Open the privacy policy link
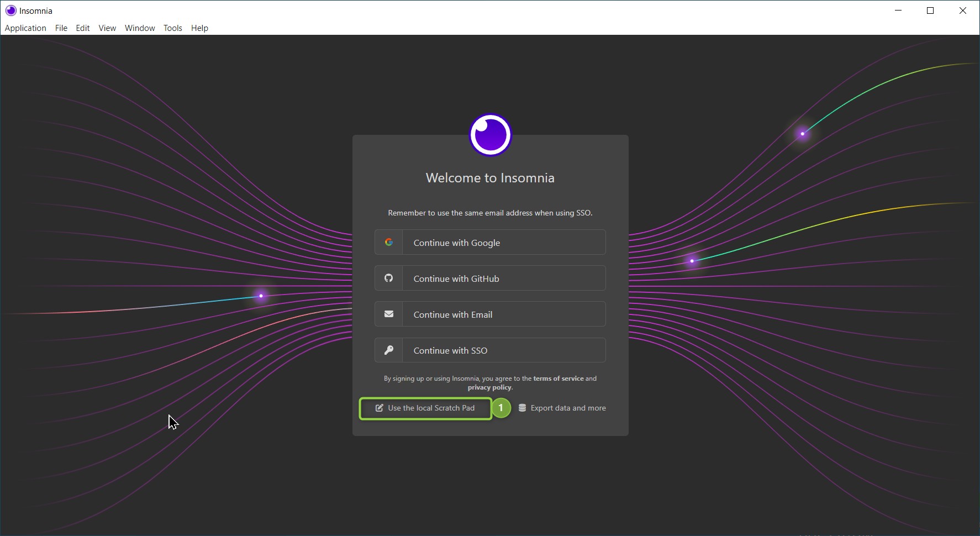Viewport: 980px width, 536px height. 489,387
